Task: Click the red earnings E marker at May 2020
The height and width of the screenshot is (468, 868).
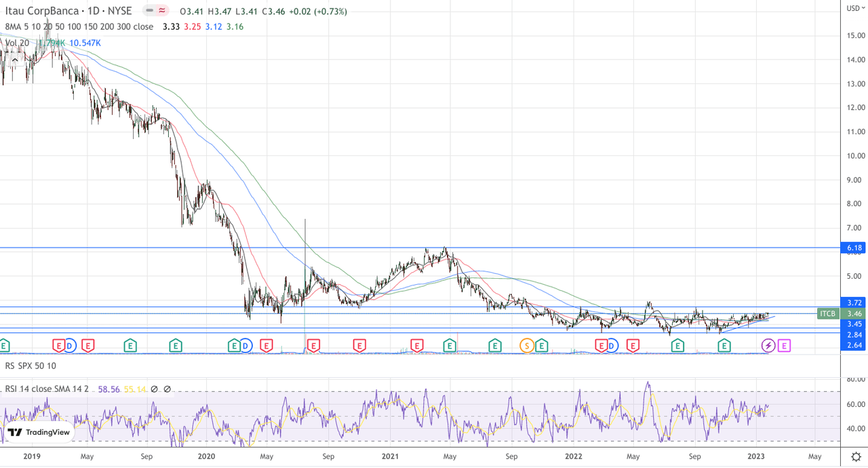Action: (x=267, y=346)
